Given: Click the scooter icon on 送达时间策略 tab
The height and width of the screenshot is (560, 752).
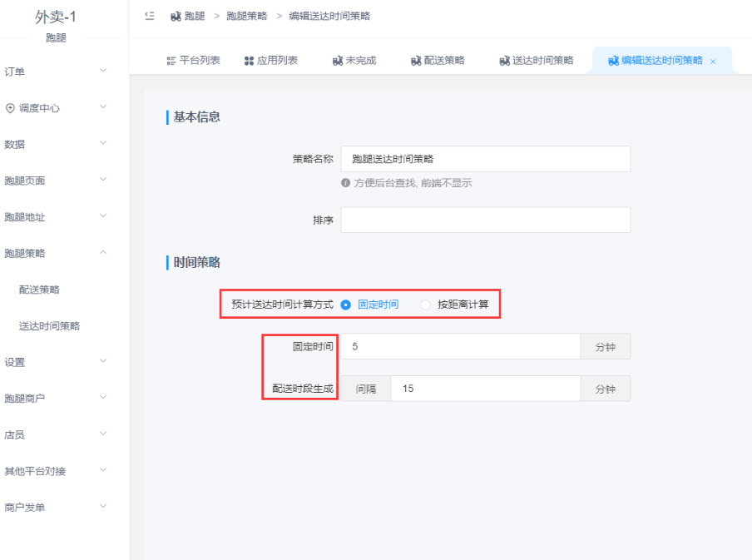Looking at the screenshot, I should coord(505,61).
